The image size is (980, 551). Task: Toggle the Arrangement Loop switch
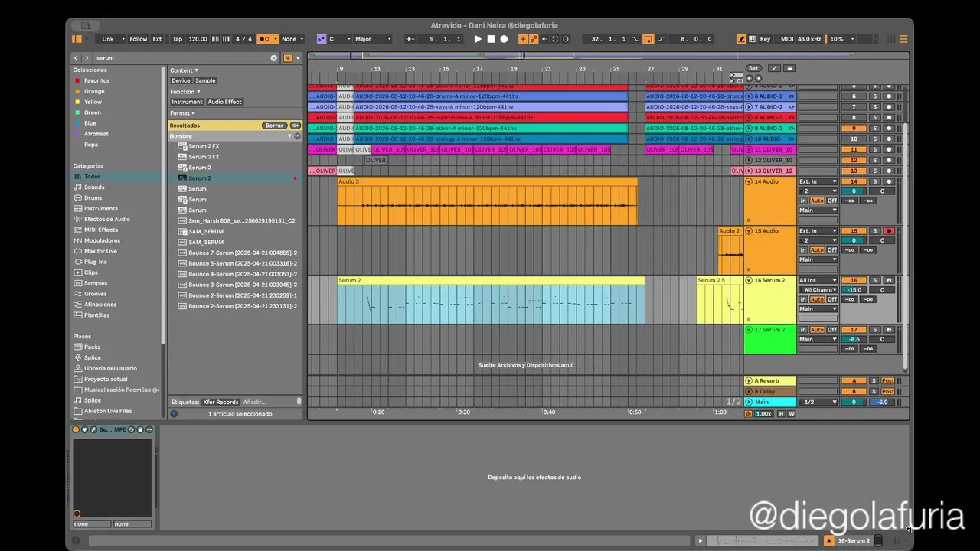(648, 39)
